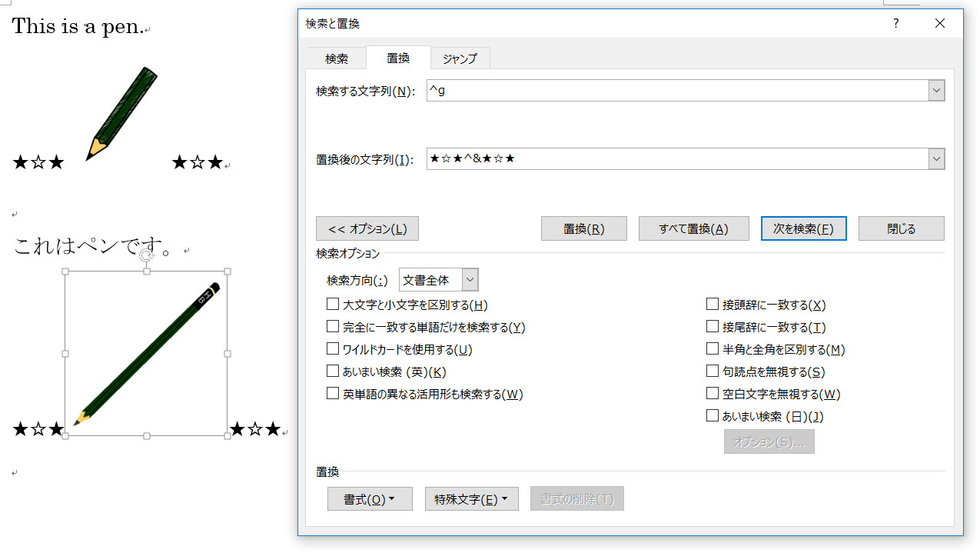Close the 検索と置換 dialog with X
The width and height of the screenshot is (980, 553).
[x=939, y=24]
